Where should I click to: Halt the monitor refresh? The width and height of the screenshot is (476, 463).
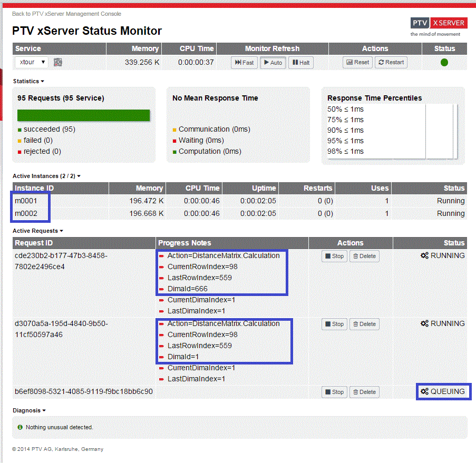point(300,63)
